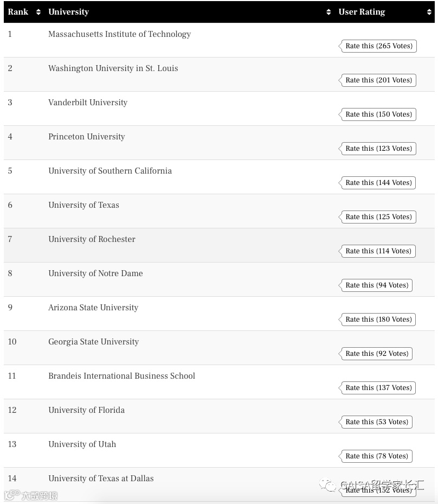
Task: Rate Brandeis International Business School
Action: tap(378, 388)
